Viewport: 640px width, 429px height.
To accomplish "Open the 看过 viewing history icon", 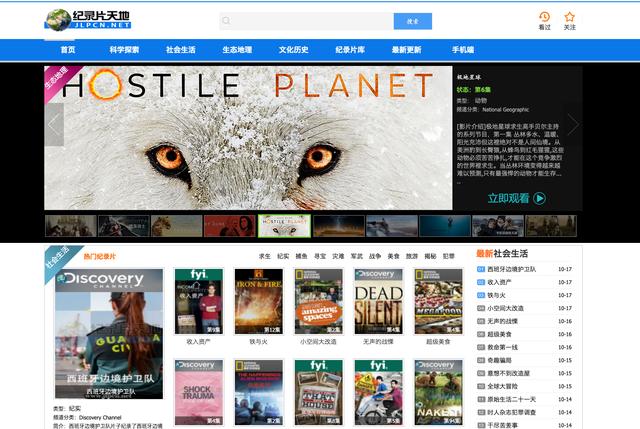I will click(x=544, y=21).
